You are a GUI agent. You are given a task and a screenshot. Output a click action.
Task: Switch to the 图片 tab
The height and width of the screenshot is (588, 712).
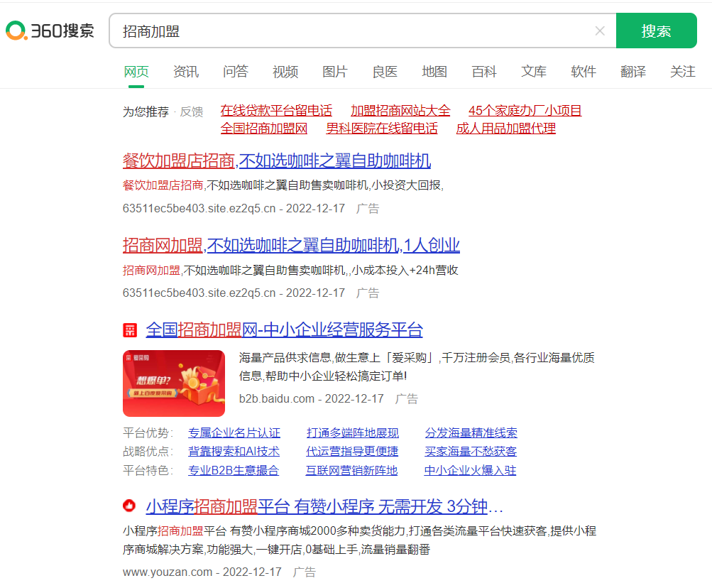pos(334,72)
